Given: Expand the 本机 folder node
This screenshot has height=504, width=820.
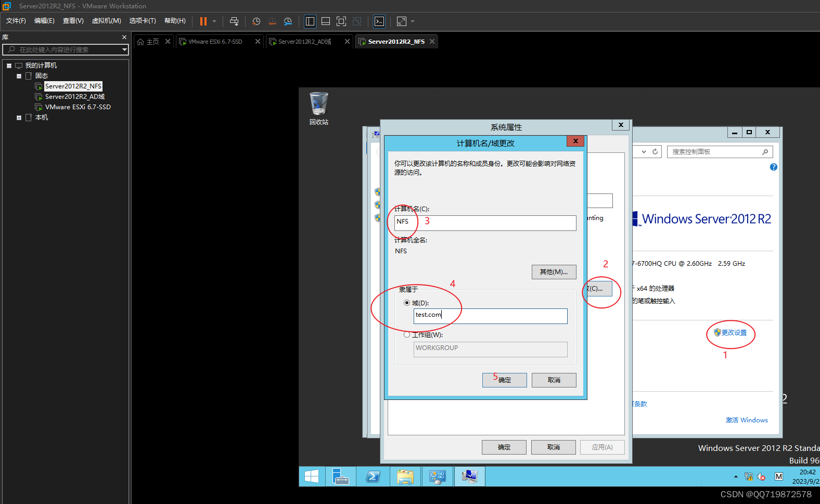Looking at the screenshot, I should tap(19, 118).
